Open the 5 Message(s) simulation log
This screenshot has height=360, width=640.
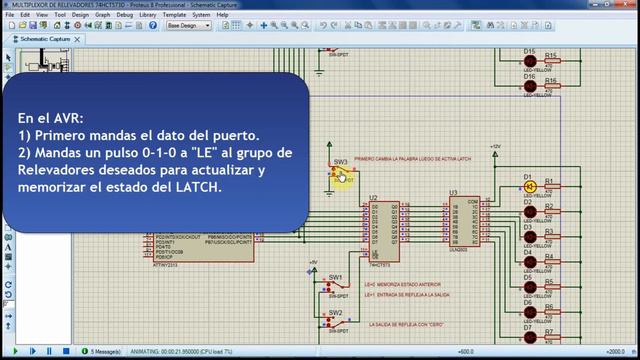[x=102, y=351]
